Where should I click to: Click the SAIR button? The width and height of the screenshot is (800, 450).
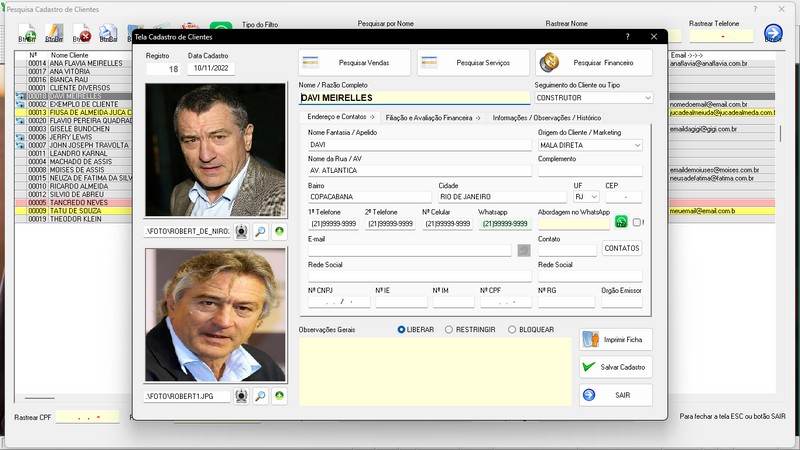615,395
